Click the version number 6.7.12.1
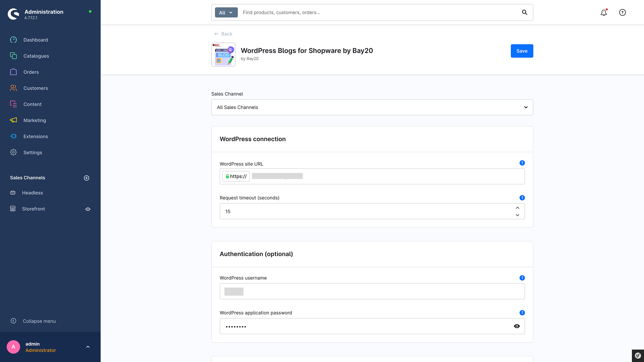The height and width of the screenshot is (362, 644). 31,18
